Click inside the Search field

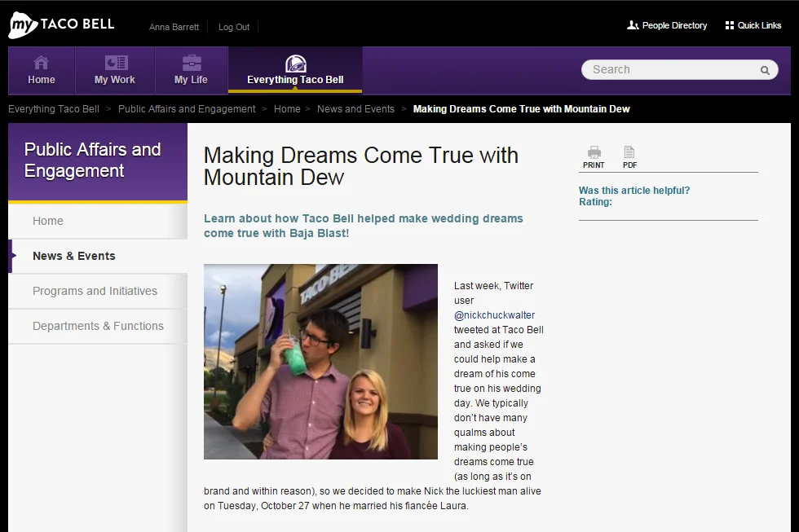tap(669, 69)
